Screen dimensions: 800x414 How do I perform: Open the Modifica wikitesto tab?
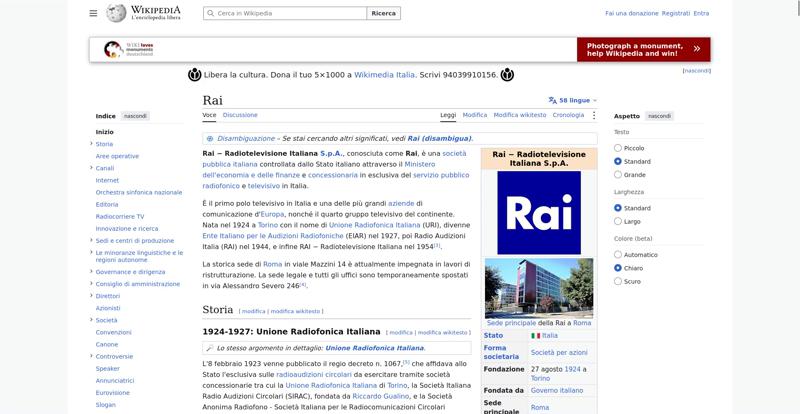520,115
